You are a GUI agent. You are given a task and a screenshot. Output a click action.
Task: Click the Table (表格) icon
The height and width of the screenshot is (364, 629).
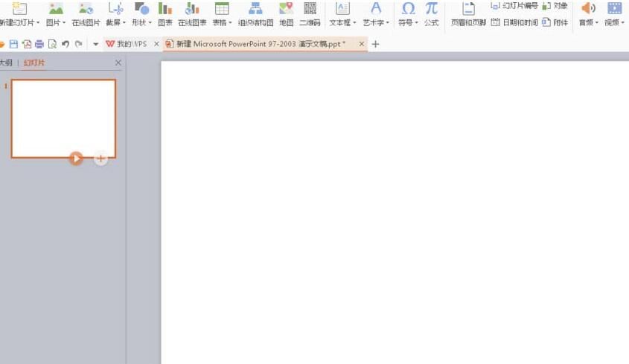click(222, 8)
